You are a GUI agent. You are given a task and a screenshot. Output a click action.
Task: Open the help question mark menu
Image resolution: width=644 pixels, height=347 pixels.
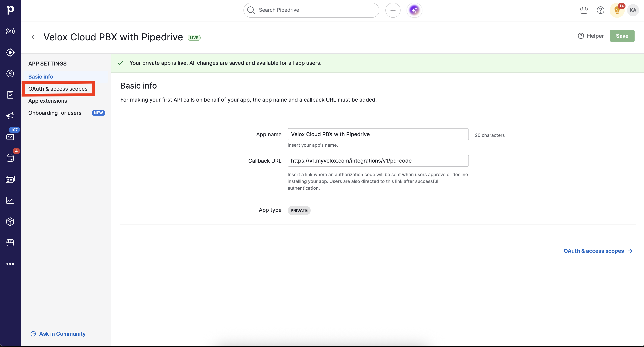tap(600, 10)
